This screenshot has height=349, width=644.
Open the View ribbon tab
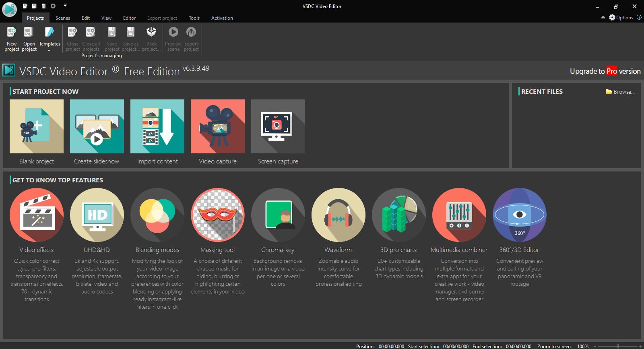pos(107,18)
